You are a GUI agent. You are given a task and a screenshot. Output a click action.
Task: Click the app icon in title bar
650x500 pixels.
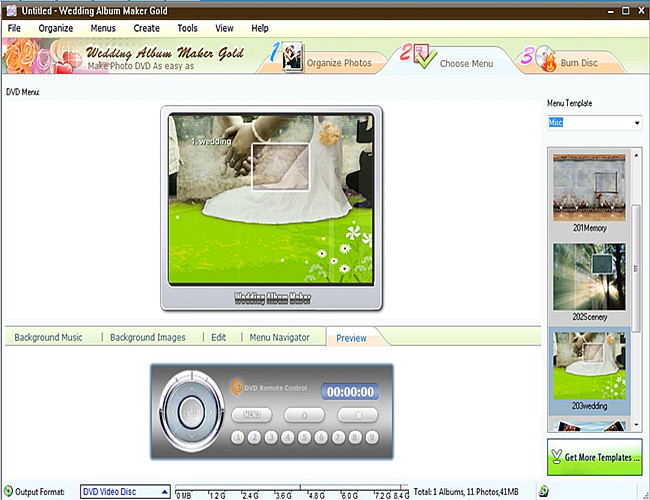click(x=11, y=10)
